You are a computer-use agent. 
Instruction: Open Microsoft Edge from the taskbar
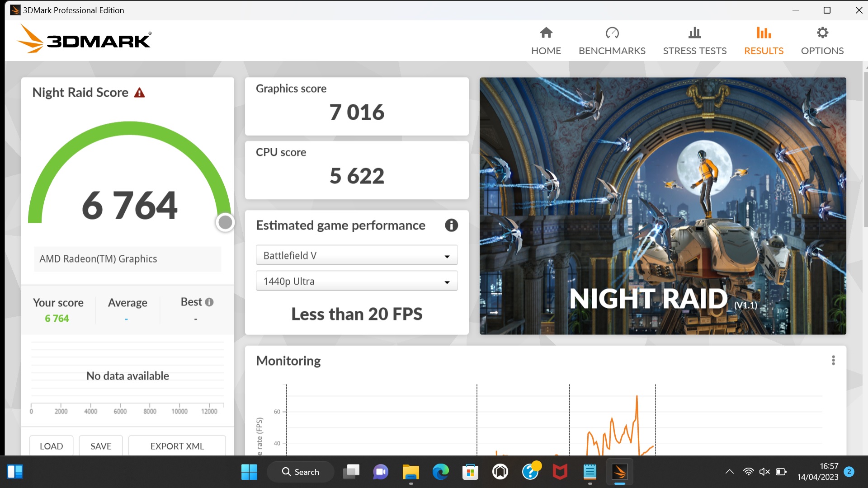(440, 472)
